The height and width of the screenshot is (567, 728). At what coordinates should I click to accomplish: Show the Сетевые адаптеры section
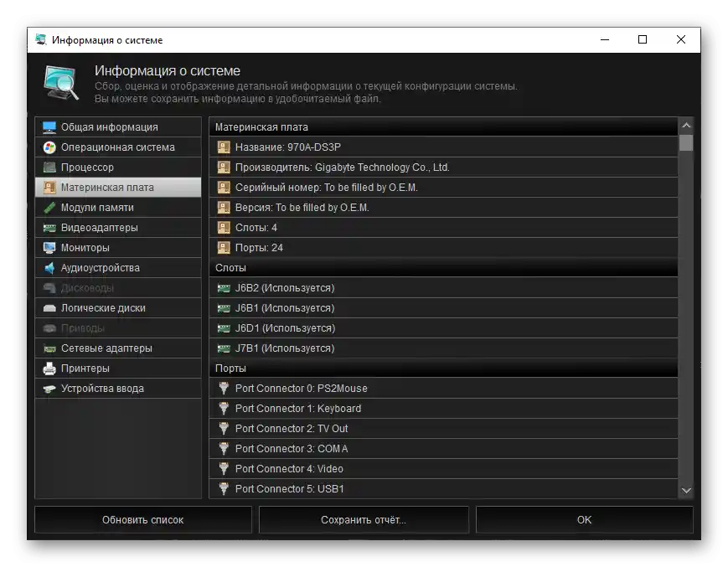[118, 348]
